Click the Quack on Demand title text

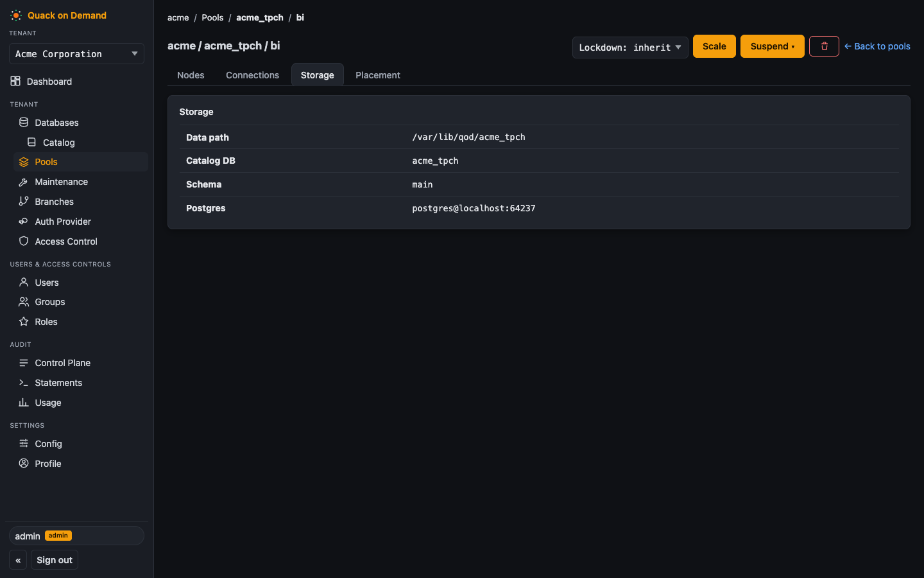click(x=67, y=15)
